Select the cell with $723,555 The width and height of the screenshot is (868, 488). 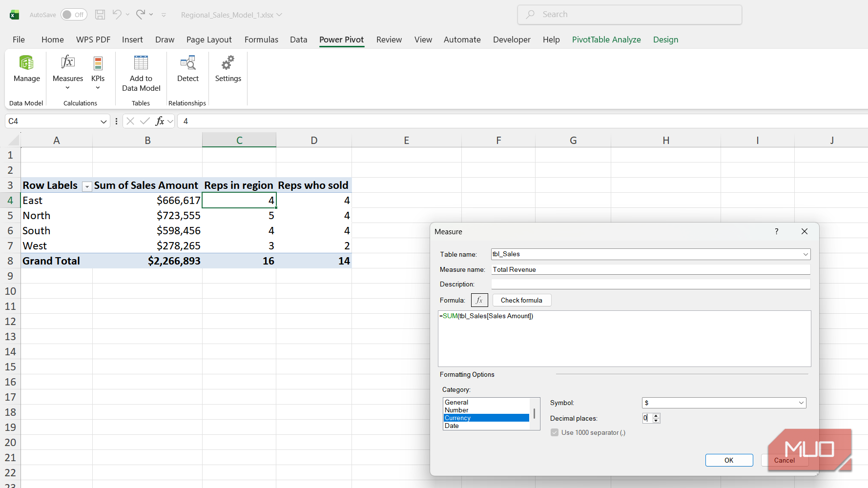(x=147, y=216)
